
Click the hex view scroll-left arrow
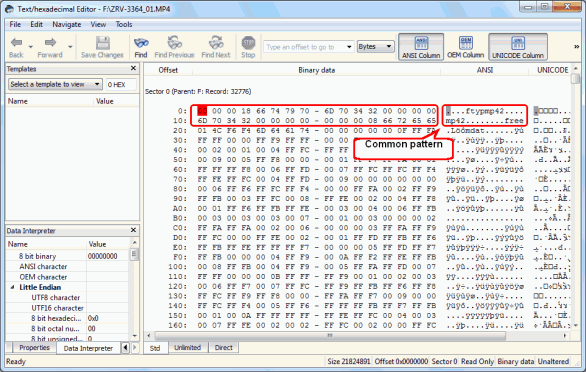click(149, 335)
